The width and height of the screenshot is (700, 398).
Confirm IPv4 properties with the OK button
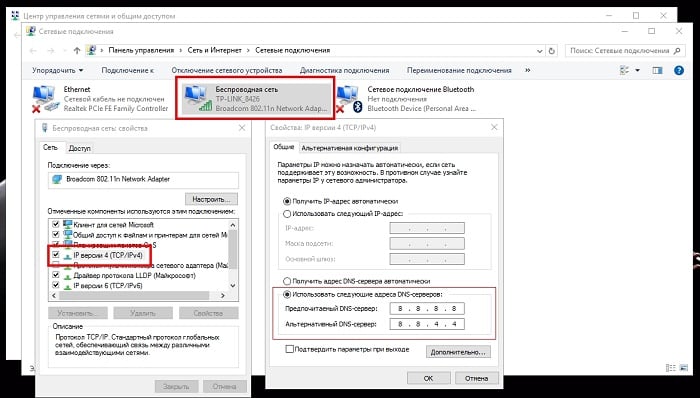click(x=428, y=378)
